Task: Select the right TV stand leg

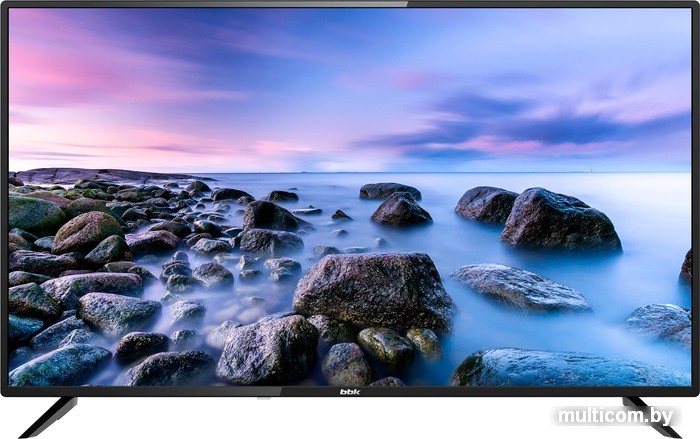Action: [x=651, y=417]
